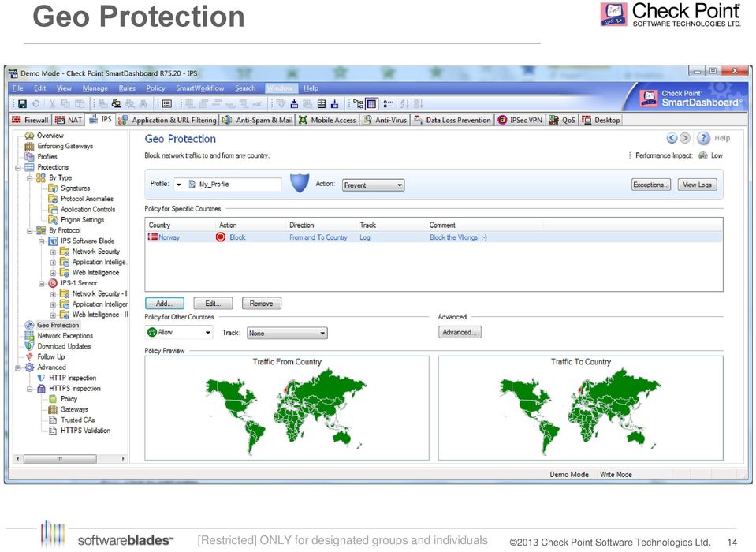Collapse the Protections tree node
The height and width of the screenshot is (552, 756).
tap(18, 168)
